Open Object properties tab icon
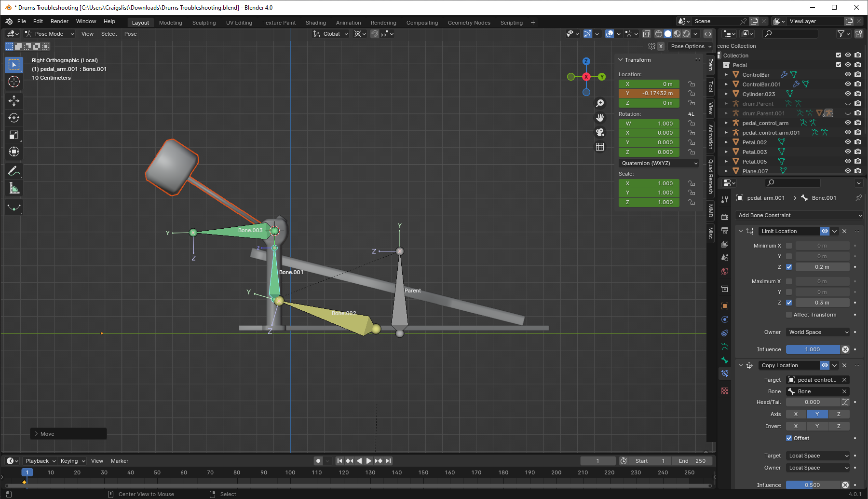868x499 pixels. tap(725, 306)
